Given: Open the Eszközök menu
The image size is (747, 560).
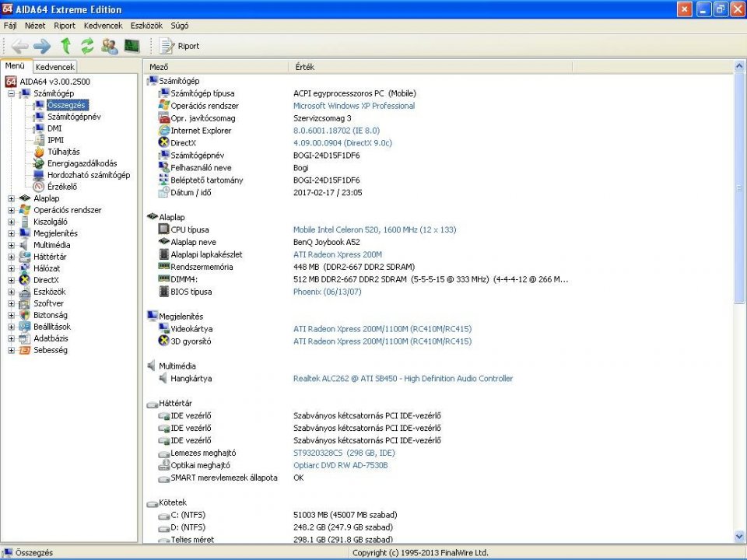Looking at the screenshot, I should coord(146,26).
